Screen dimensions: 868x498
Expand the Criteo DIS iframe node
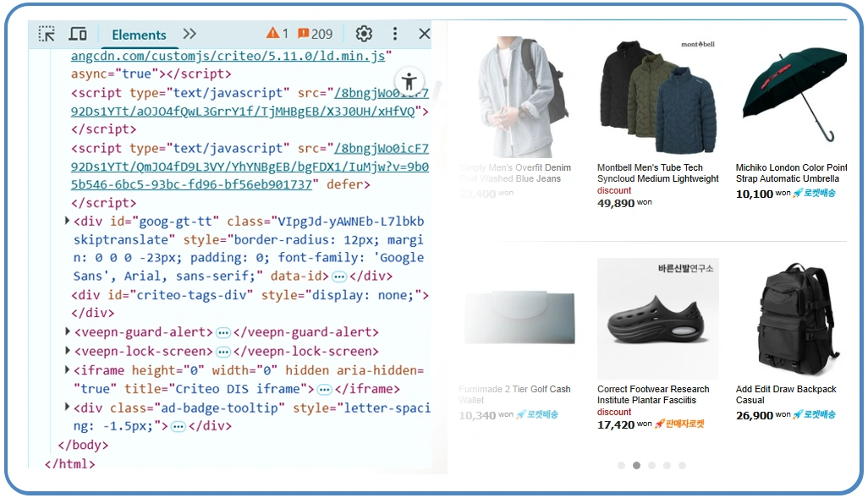[x=68, y=370]
